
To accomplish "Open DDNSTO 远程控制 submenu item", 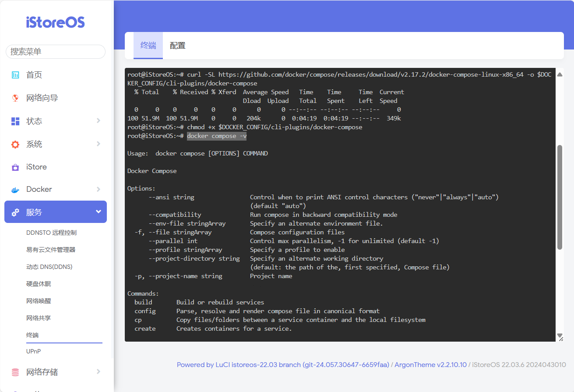I will click(x=51, y=233).
